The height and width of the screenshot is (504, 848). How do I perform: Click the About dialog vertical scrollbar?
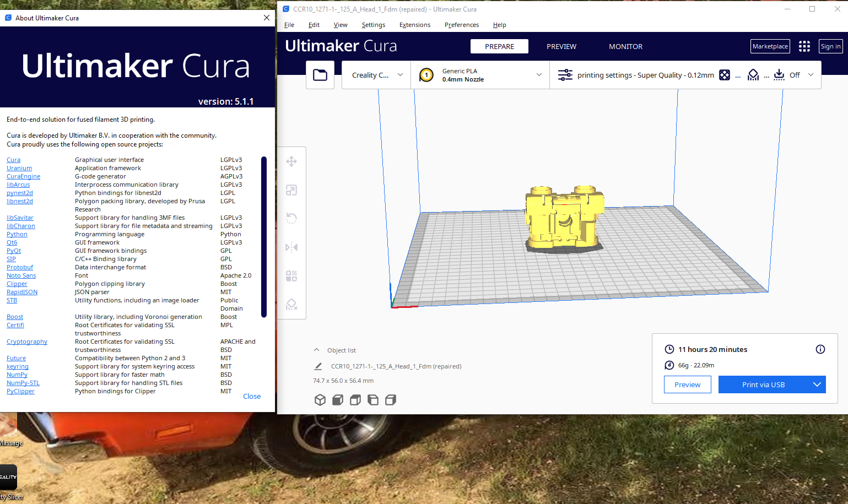click(264, 237)
